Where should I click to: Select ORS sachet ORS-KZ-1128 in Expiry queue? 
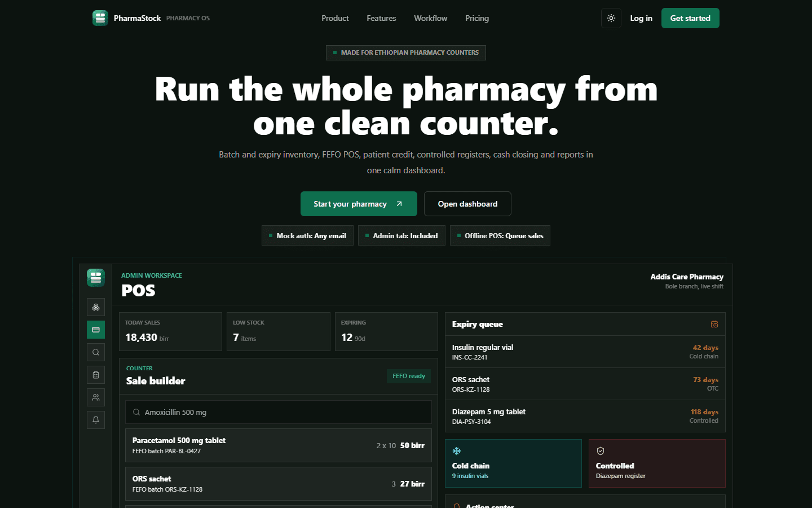click(x=585, y=384)
